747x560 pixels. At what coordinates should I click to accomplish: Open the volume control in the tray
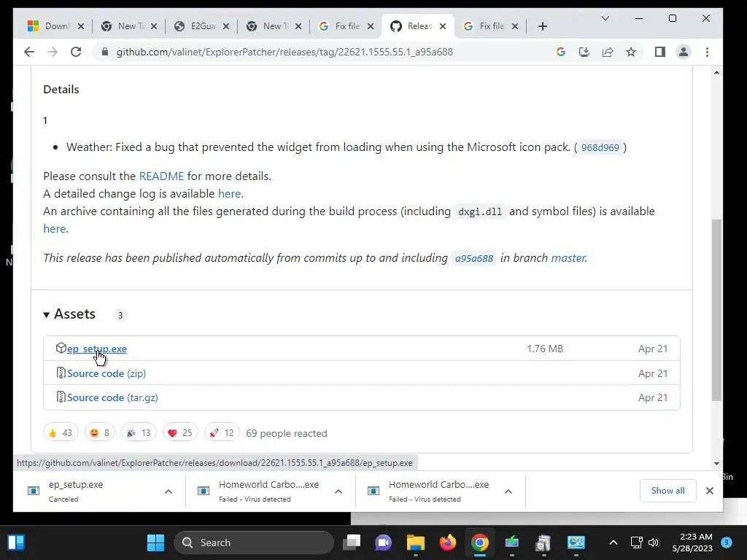tap(654, 542)
